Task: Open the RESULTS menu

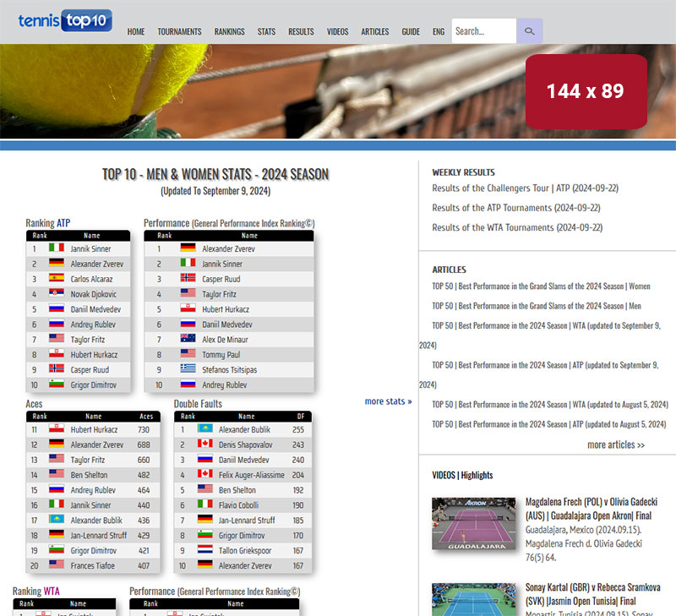Action: 301,31
